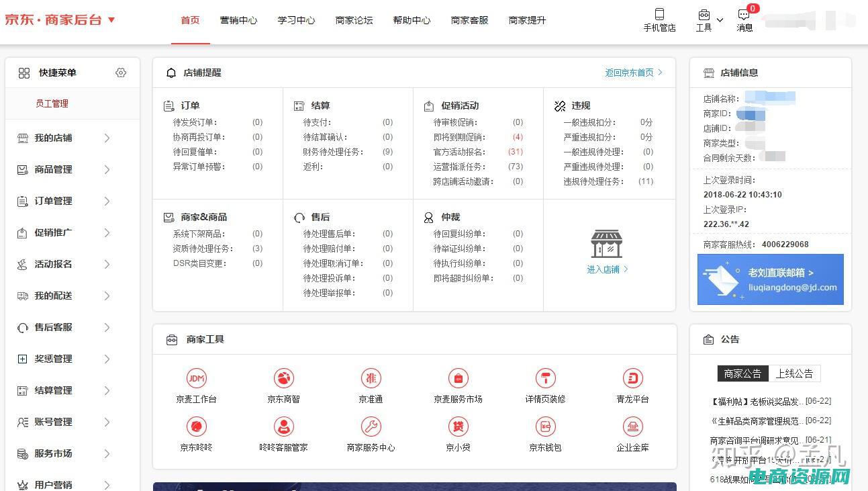Click the 公告 announcement icon
This screenshot has height=491, width=868.
708,340
